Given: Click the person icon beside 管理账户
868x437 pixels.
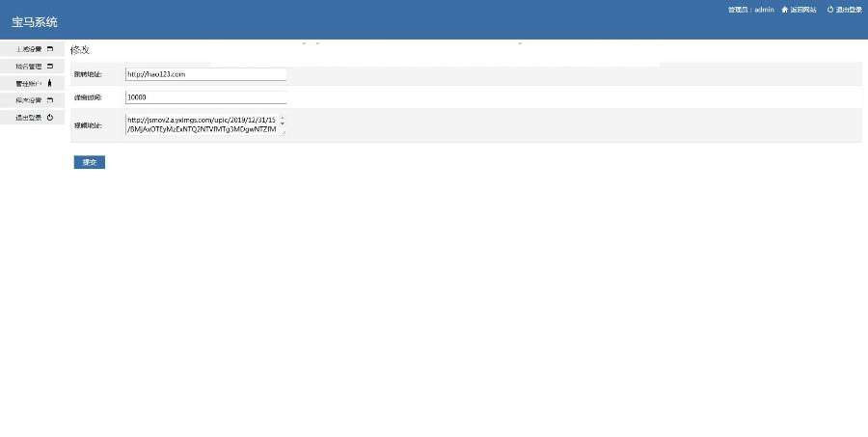Looking at the screenshot, I should pyautogui.click(x=49, y=84).
